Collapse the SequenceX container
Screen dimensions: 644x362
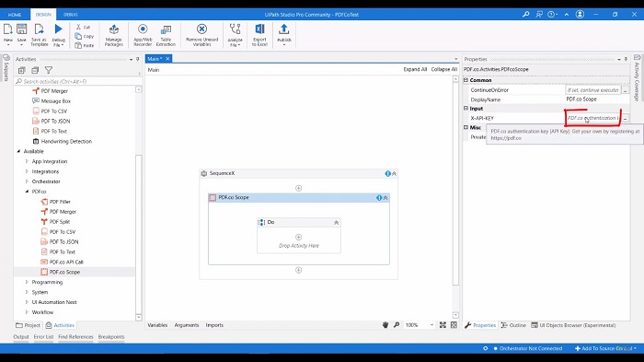[x=395, y=173]
